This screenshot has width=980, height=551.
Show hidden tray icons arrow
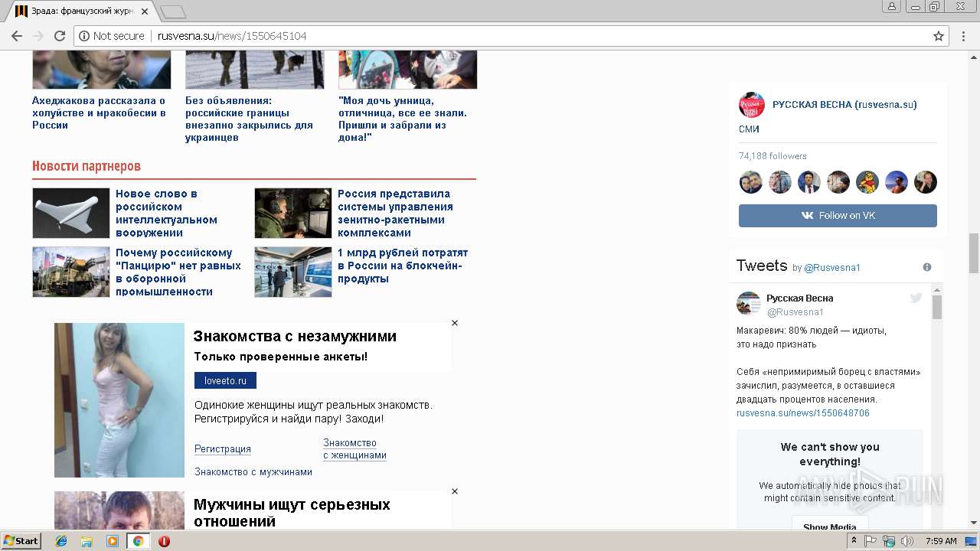pos(854,541)
